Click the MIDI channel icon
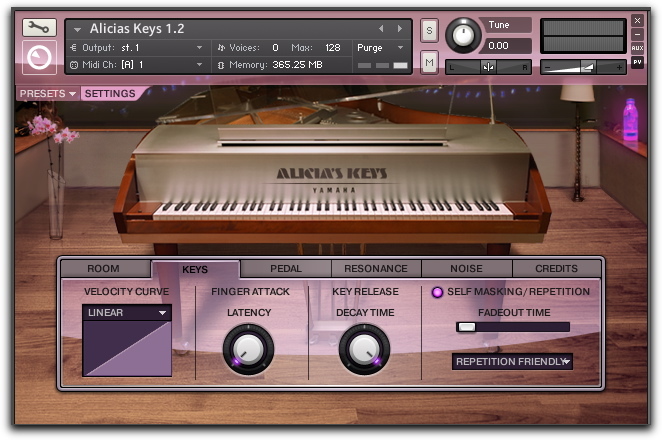Screen dimensions: 662x440 74,65
